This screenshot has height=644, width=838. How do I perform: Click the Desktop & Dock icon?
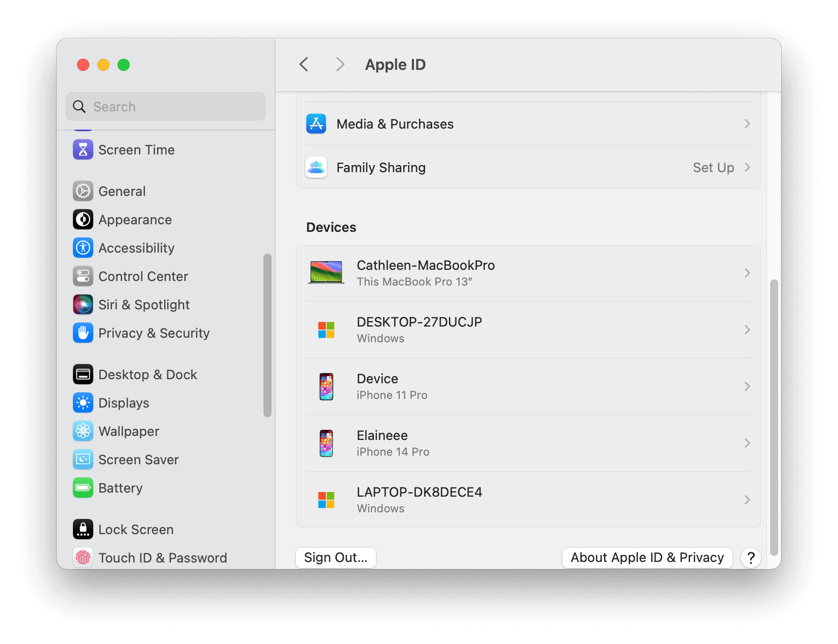click(x=83, y=375)
